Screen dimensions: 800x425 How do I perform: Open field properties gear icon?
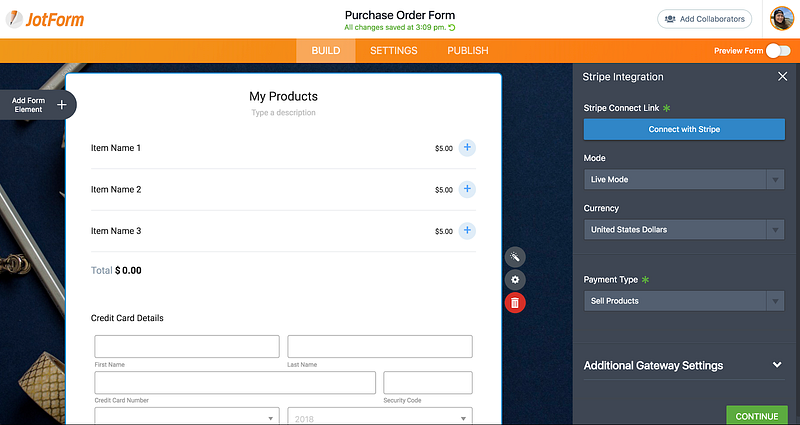515,280
